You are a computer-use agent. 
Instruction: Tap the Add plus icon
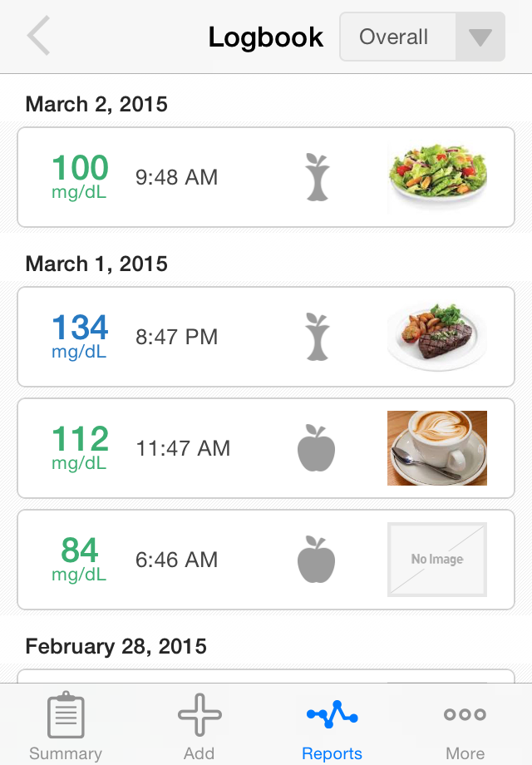coord(199,715)
